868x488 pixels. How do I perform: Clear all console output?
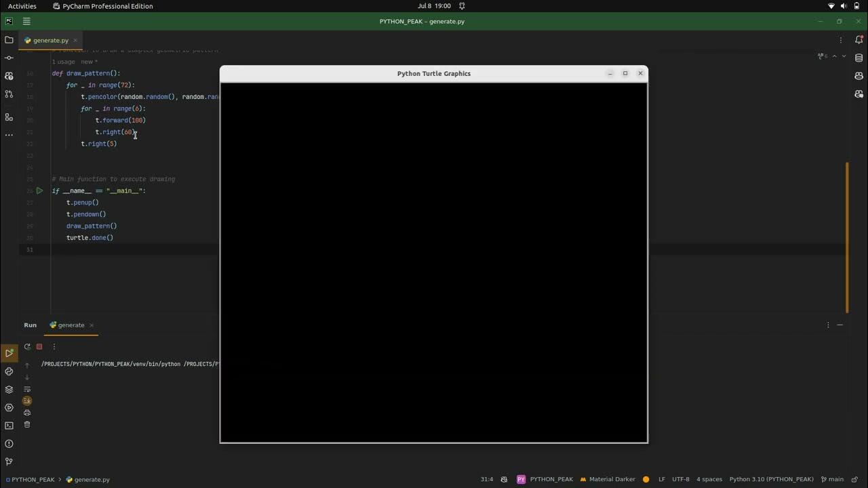[x=27, y=424]
